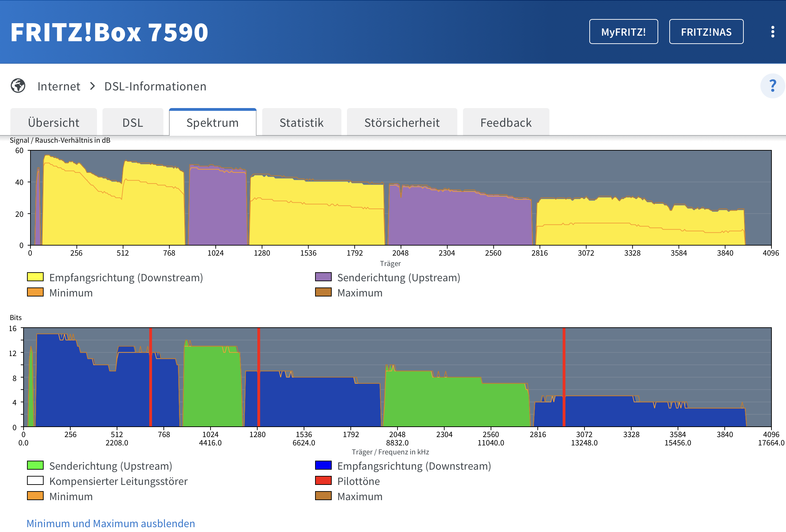Click the FRITZ!Box 7590 title logo
The height and width of the screenshot is (532, 786).
point(109,32)
